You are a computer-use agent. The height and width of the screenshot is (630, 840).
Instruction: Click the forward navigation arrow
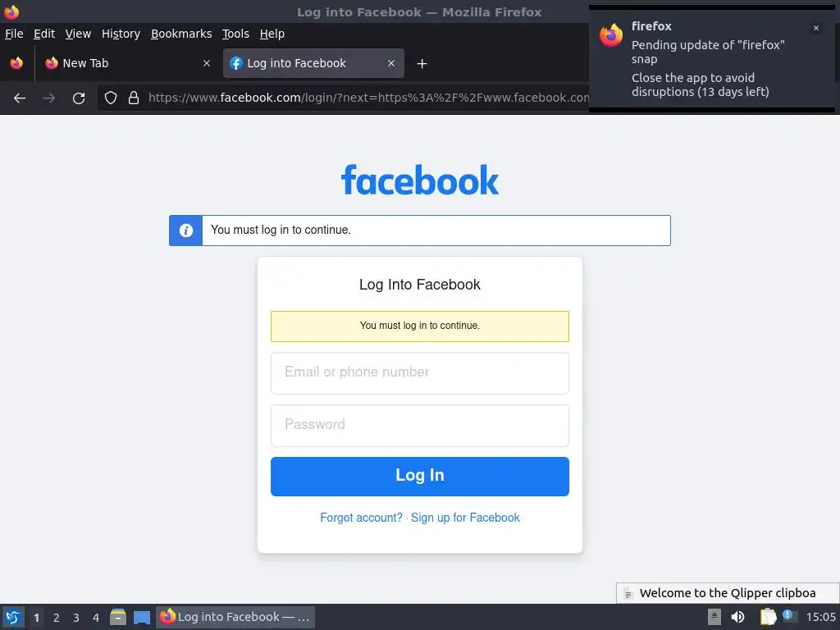click(49, 98)
